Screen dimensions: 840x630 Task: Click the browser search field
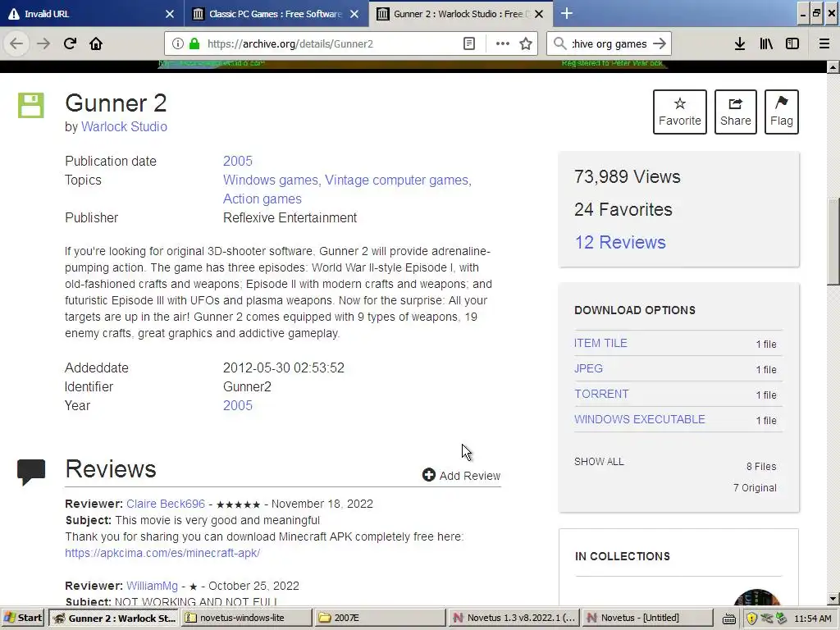coord(609,44)
